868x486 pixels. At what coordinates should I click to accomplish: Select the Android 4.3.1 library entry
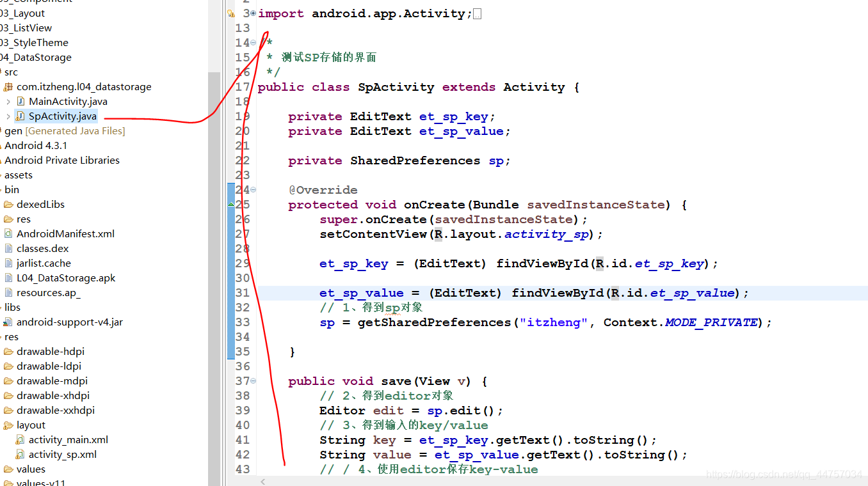pyautogui.click(x=36, y=146)
